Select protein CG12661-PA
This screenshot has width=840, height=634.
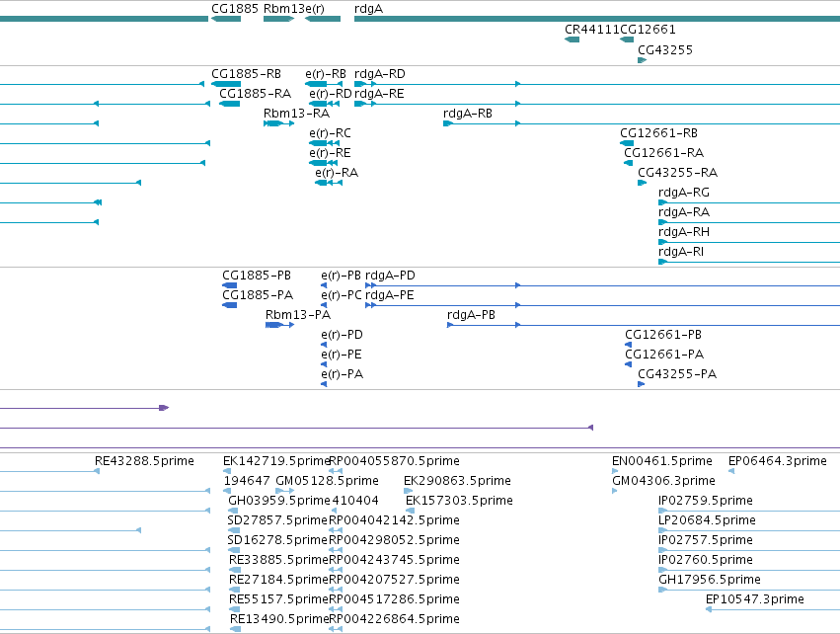click(664, 355)
